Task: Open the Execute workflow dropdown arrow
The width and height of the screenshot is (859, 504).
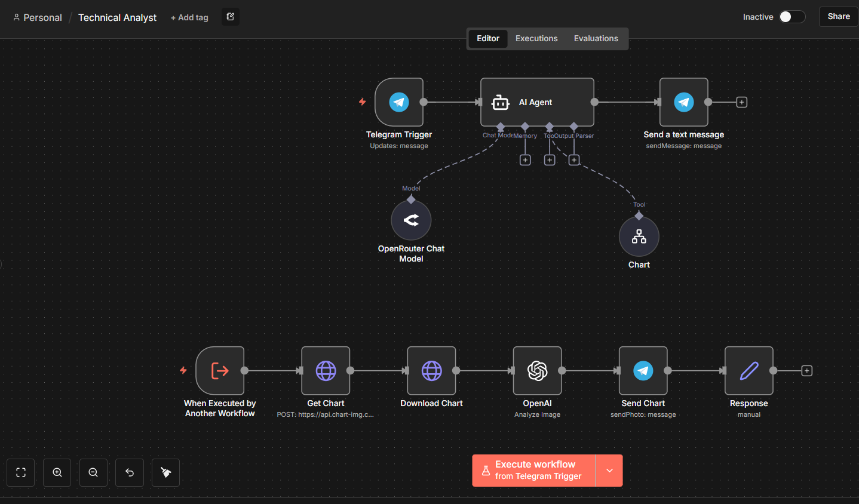Action: coord(609,471)
